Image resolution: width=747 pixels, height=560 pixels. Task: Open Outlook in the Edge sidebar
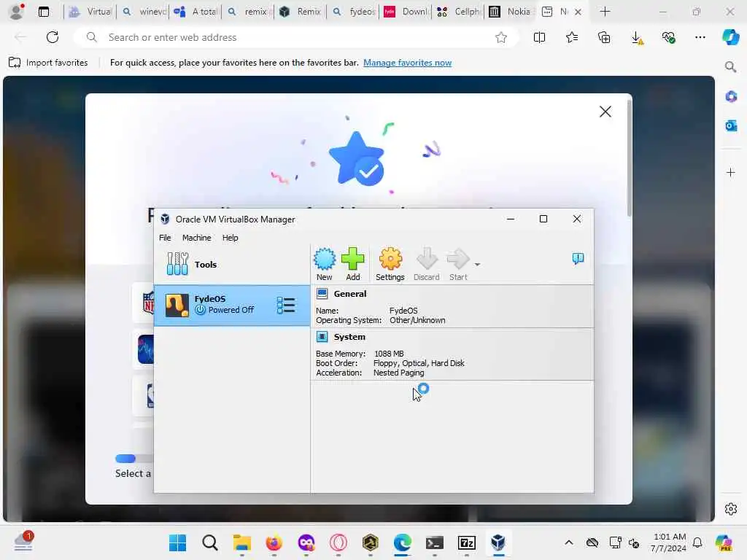click(731, 125)
